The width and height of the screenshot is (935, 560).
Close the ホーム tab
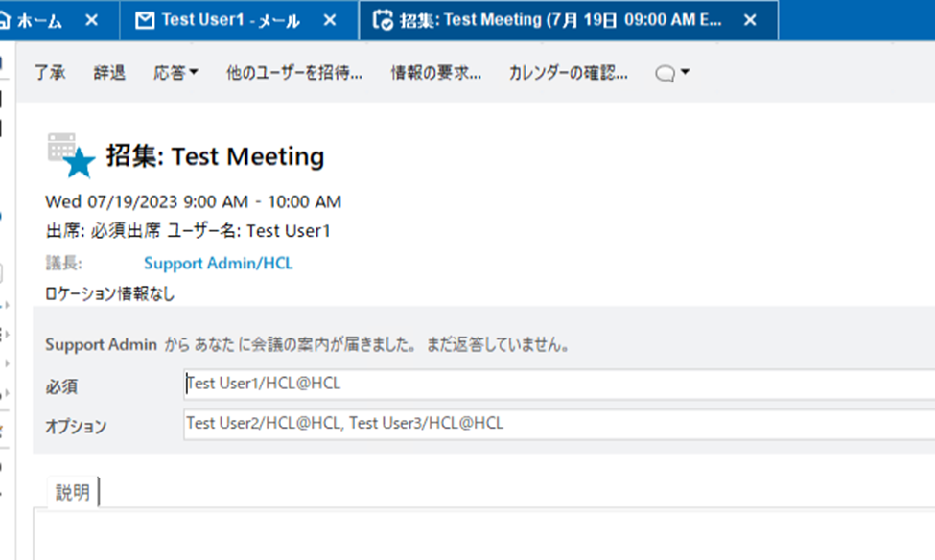pos(91,20)
